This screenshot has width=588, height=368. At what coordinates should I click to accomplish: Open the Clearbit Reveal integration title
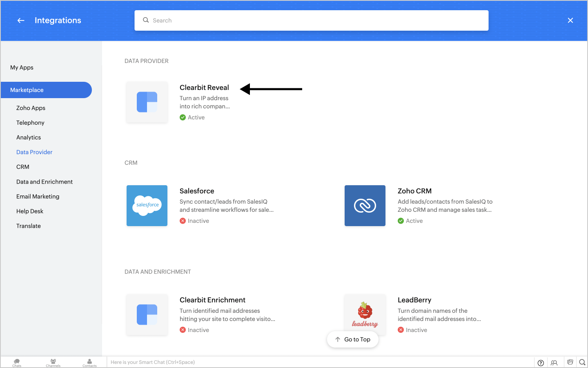click(204, 88)
